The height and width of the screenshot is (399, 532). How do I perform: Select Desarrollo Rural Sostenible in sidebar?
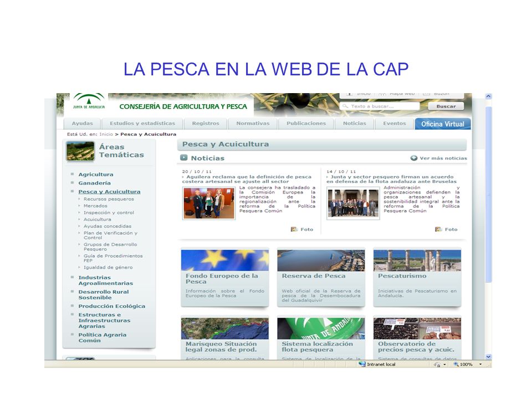(x=104, y=294)
